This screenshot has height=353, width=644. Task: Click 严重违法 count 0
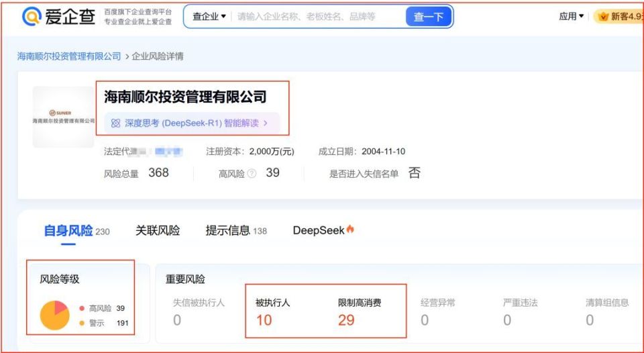tap(507, 319)
